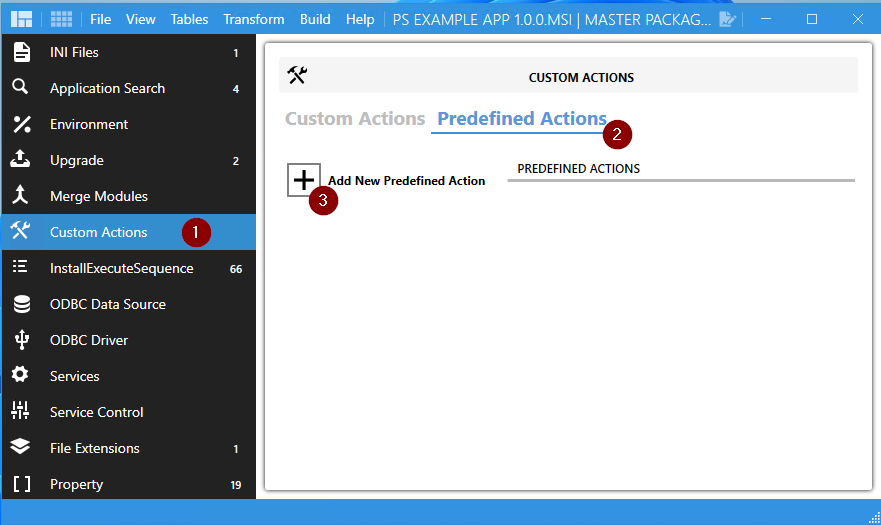Click the InstallExecuteSequence list icon
The width and height of the screenshot is (881, 525).
coord(20,266)
